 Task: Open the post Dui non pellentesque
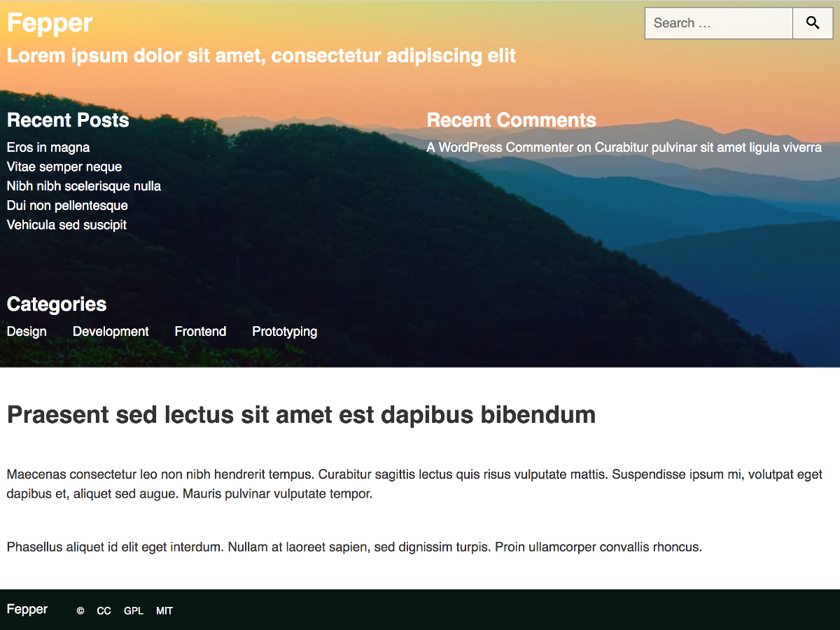pos(67,206)
